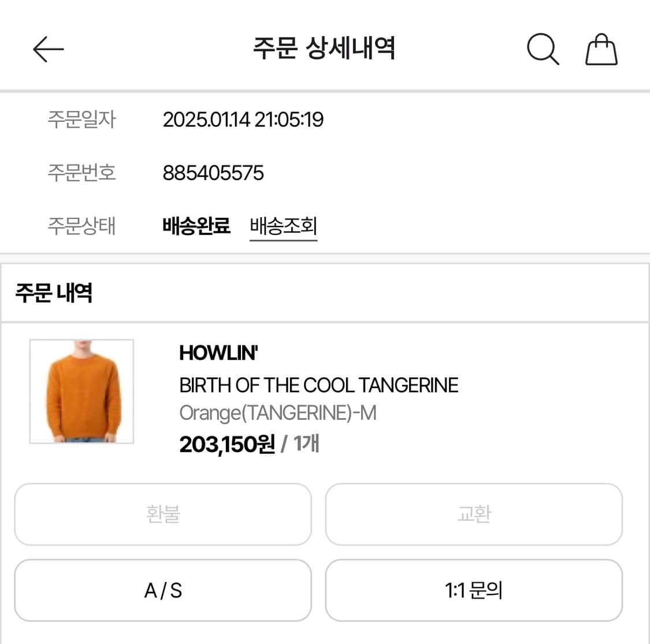650x644 pixels.
Task: Open 배송조회 to track the delivery
Action: pos(283,226)
